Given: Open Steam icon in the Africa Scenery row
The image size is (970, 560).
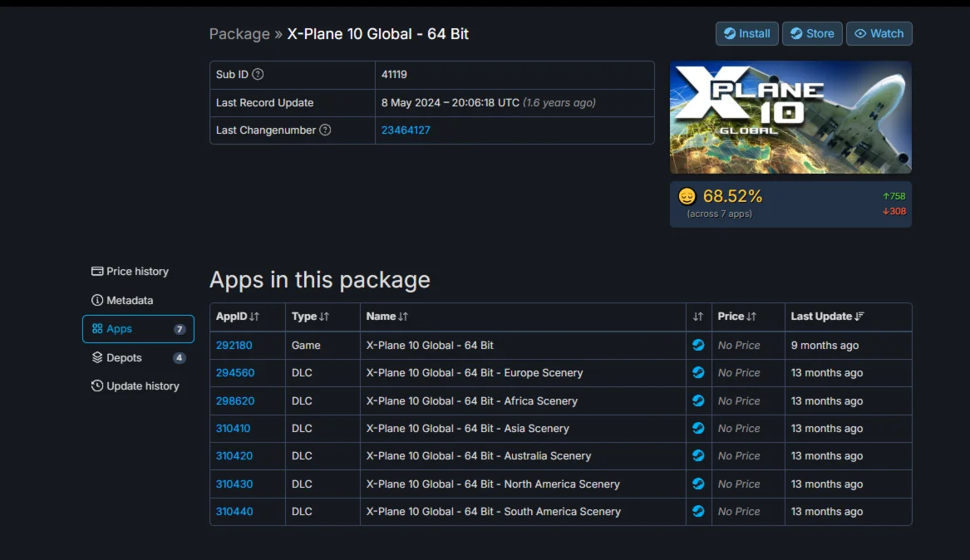Looking at the screenshot, I should click(x=698, y=400).
